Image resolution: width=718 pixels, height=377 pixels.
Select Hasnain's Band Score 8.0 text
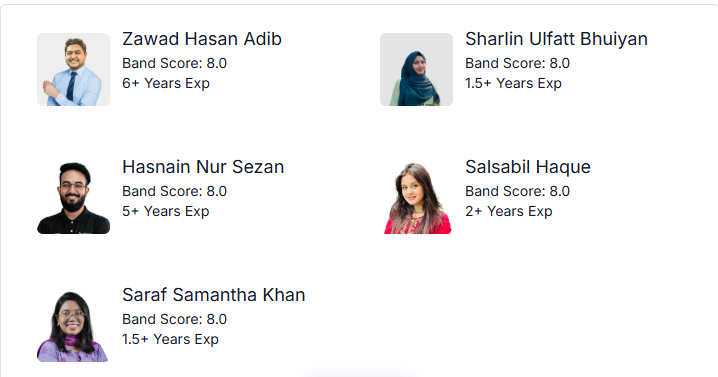pyautogui.click(x=174, y=191)
